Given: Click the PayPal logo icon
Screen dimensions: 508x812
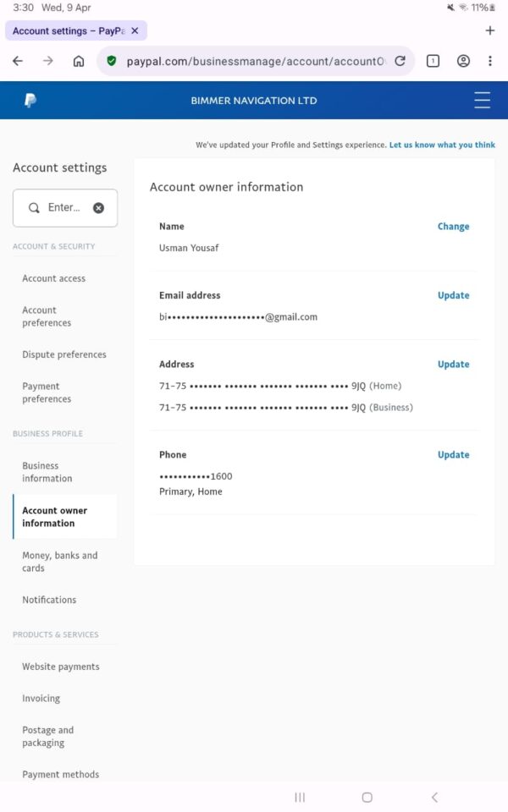Looking at the screenshot, I should click(30, 101).
